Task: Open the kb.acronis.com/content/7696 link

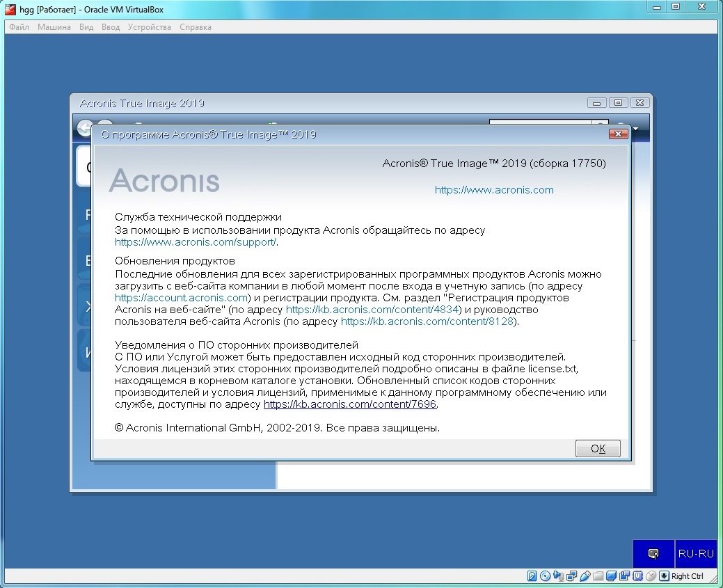Action: point(350,404)
